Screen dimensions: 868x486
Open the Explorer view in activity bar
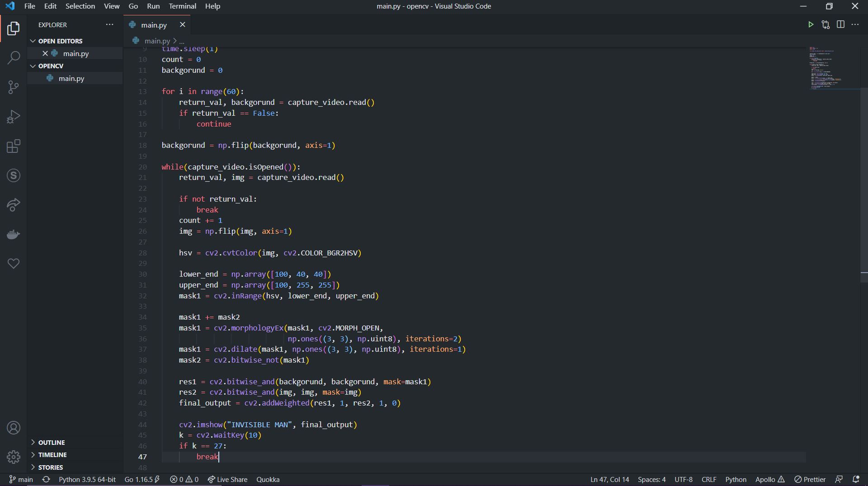(x=14, y=28)
